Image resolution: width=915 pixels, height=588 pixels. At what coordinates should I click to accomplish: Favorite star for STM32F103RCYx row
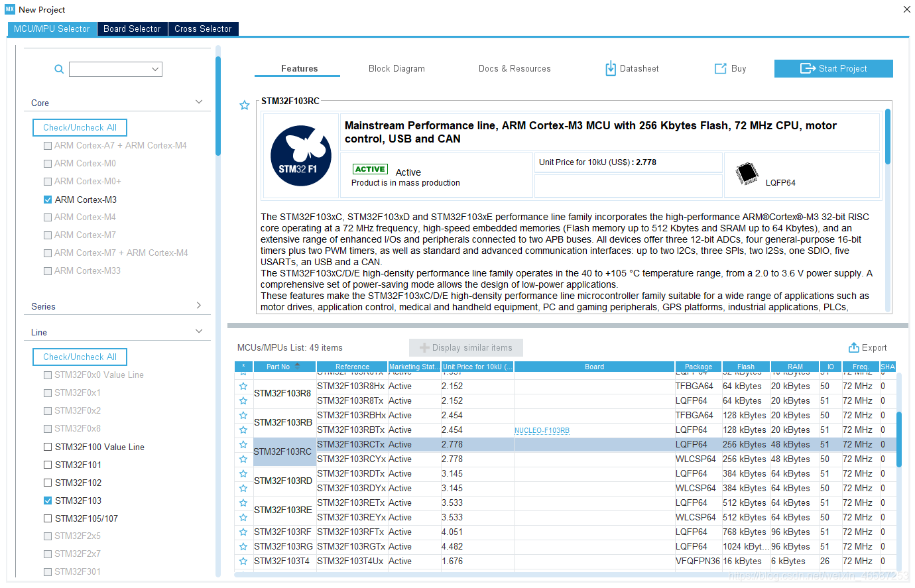click(x=243, y=459)
